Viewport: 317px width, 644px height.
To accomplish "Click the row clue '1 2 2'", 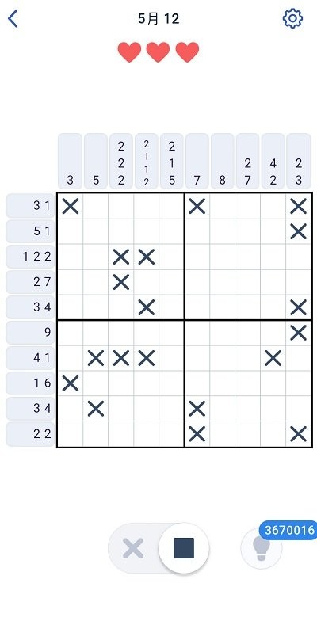I will (30, 257).
